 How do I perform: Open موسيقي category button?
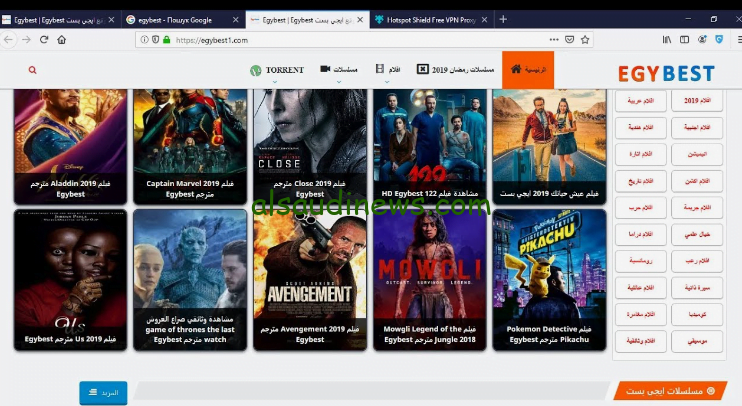(x=697, y=341)
